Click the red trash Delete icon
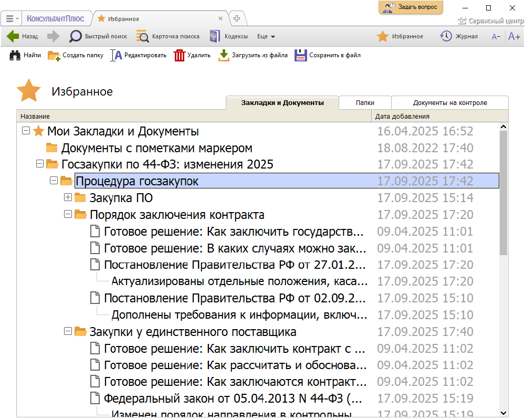This screenshot has height=420, width=525. coord(180,55)
